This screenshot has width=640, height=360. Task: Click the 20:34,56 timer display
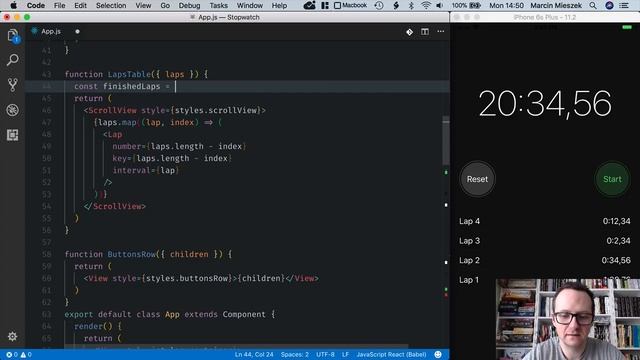click(x=545, y=104)
